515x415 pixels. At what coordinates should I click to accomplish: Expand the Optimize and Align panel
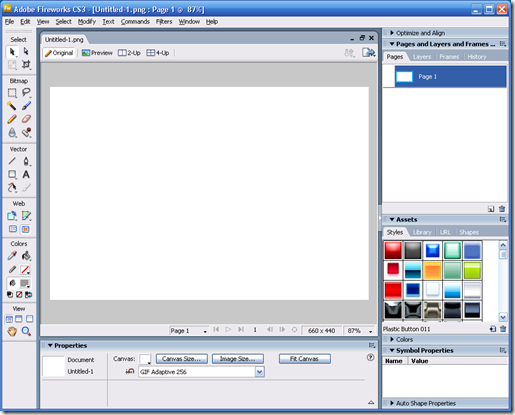(392, 33)
